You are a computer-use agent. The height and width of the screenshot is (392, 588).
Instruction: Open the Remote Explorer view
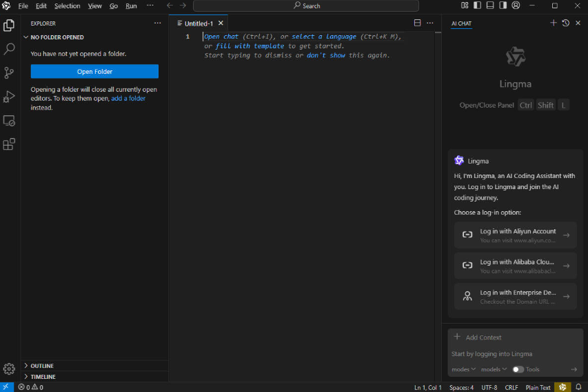point(9,121)
